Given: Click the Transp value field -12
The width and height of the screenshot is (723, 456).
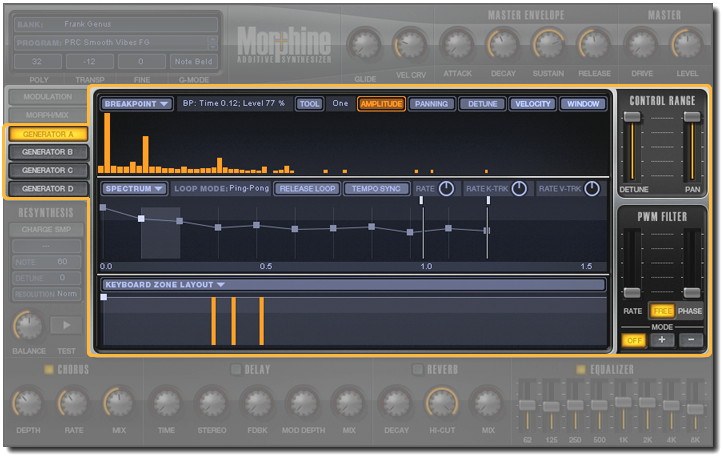Looking at the screenshot, I should 89,61.
